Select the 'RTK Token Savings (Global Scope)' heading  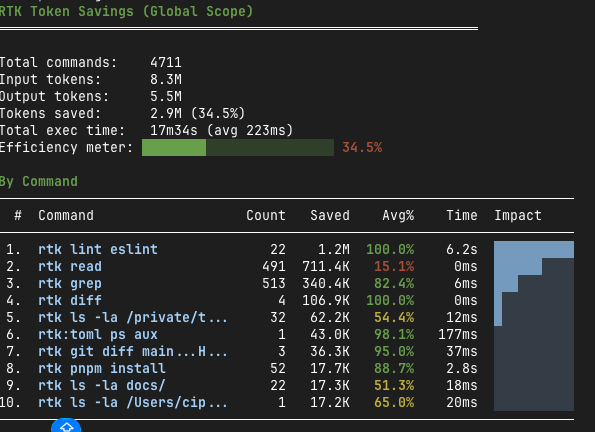click(126, 11)
